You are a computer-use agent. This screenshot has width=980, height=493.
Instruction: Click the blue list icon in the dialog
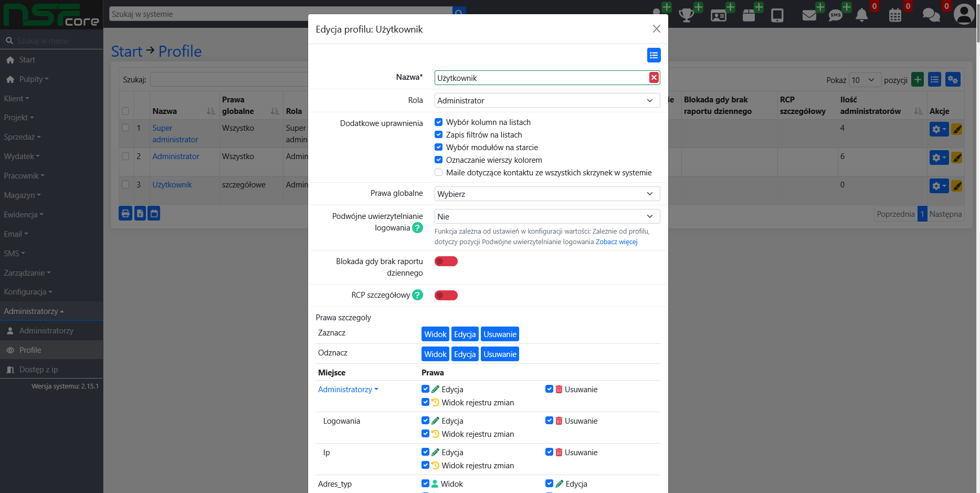pos(654,55)
